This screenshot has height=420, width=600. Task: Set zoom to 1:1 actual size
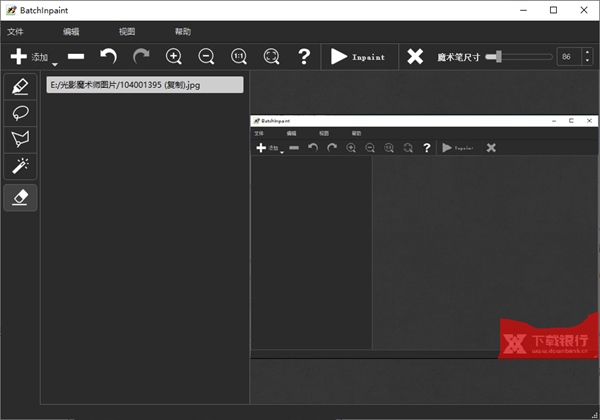pyautogui.click(x=239, y=57)
